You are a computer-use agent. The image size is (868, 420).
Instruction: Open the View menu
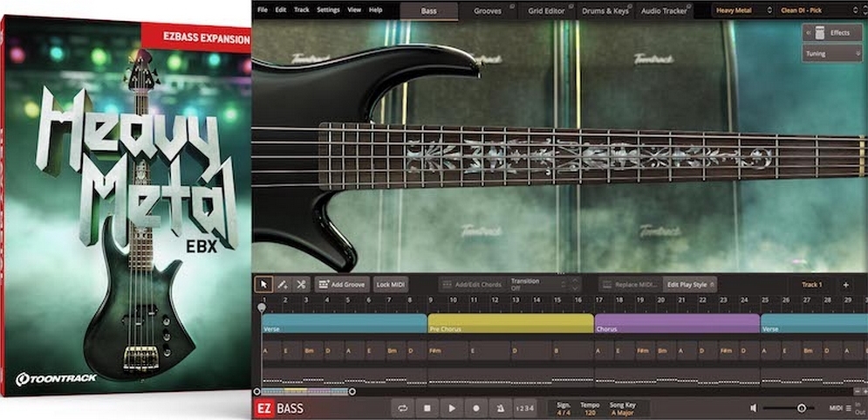(x=354, y=10)
